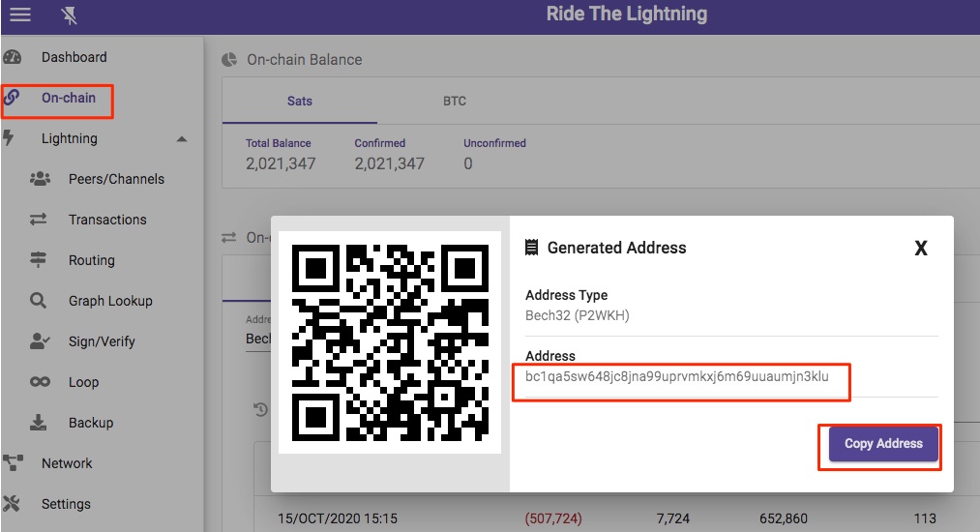Click the Transactions arrows icon

[x=38, y=220]
